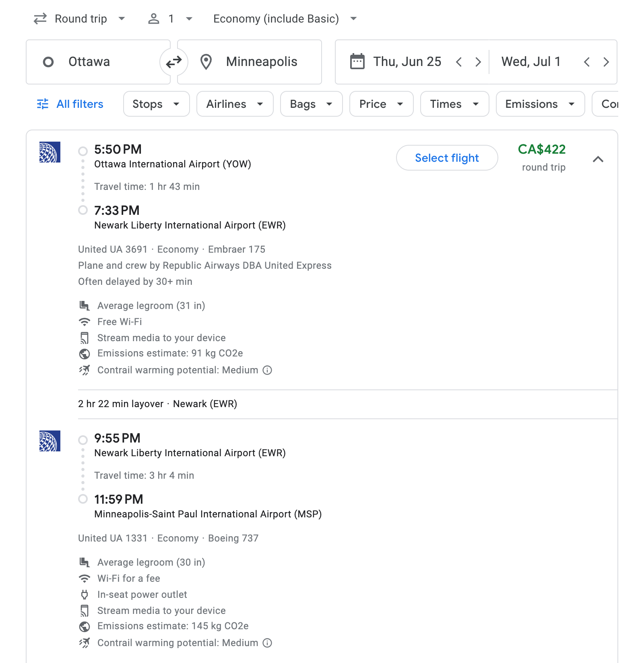Advance return date Wed, Jul 1 by one day
This screenshot has width=644, height=663.
tap(606, 62)
